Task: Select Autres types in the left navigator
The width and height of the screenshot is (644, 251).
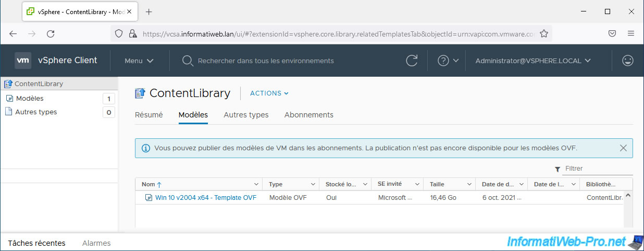Action: (36, 112)
